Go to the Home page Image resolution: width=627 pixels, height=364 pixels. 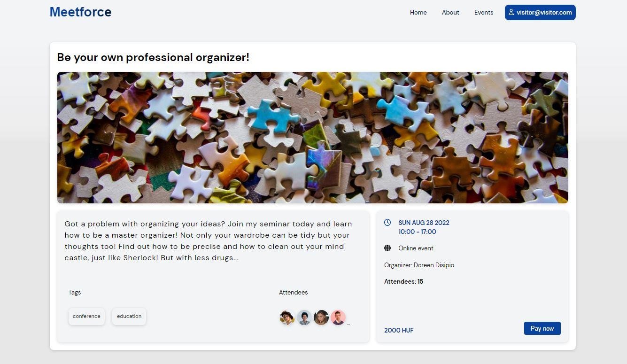418,12
